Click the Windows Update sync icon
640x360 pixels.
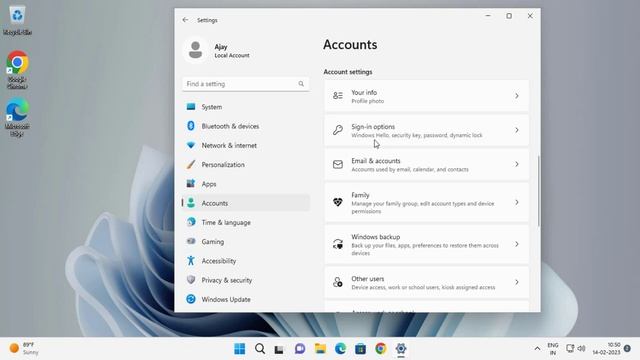191,299
